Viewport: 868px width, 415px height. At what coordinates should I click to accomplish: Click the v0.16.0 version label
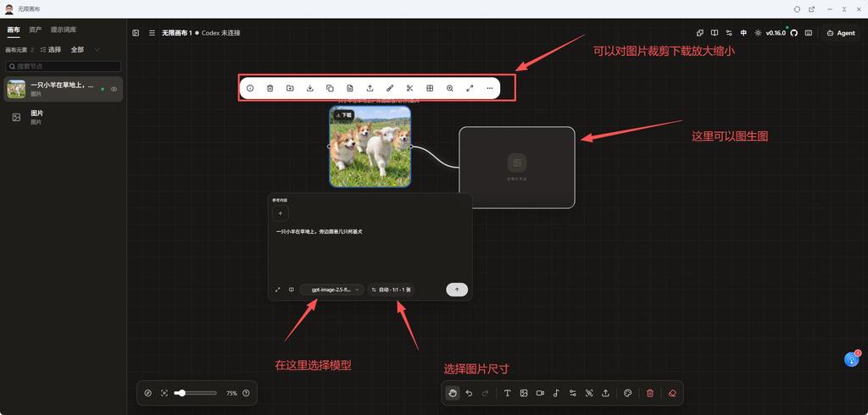click(776, 33)
